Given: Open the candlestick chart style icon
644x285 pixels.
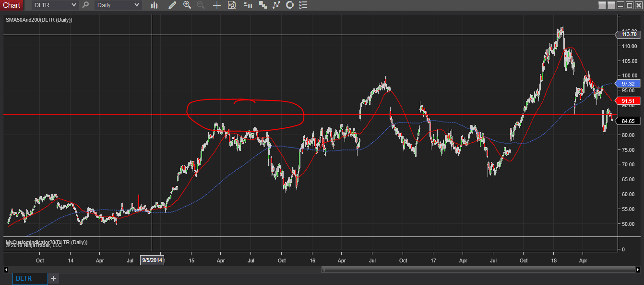Looking at the screenshot, I should coord(154,5).
